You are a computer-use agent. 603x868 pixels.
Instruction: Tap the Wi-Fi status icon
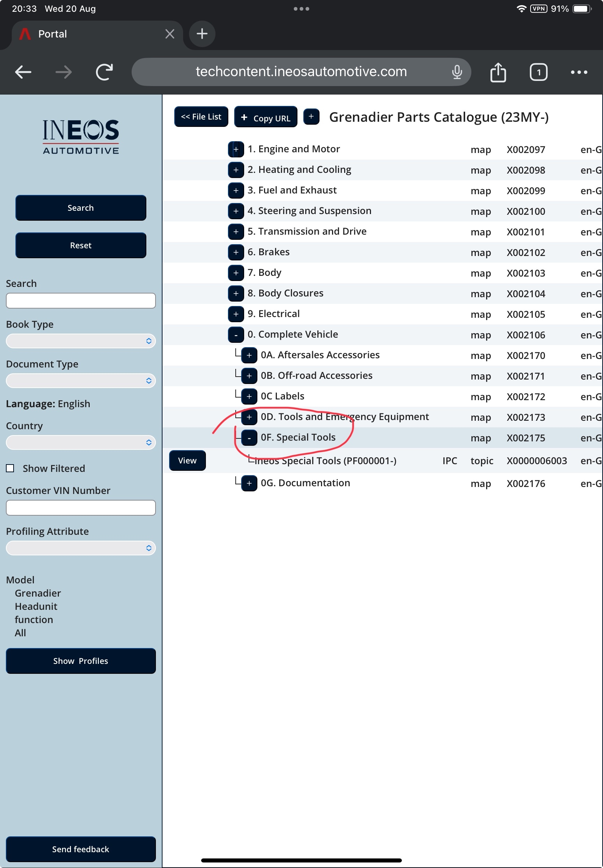click(521, 9)
